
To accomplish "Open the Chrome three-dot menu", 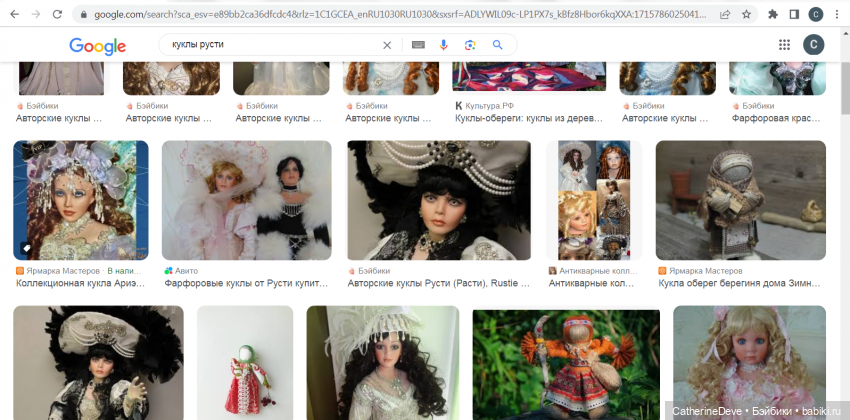I will (837, 14).
